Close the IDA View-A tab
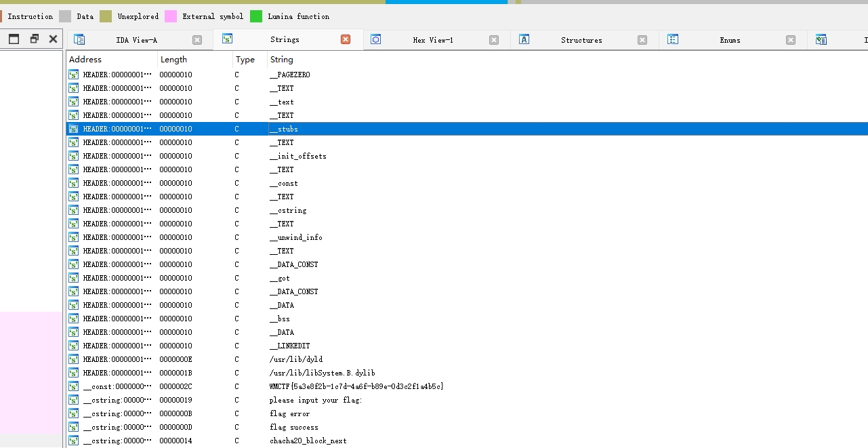Screen dimensions: 868x448 click(x=197, y=40)
